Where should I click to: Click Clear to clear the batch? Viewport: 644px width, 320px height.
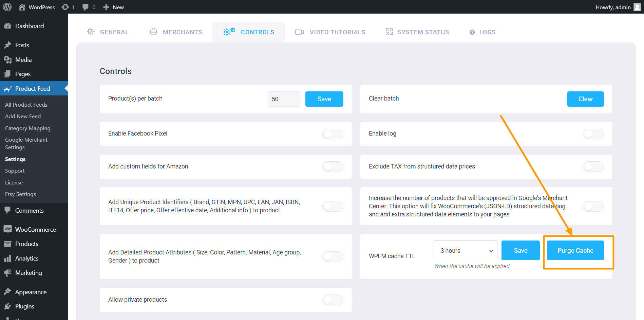(585, 99)
